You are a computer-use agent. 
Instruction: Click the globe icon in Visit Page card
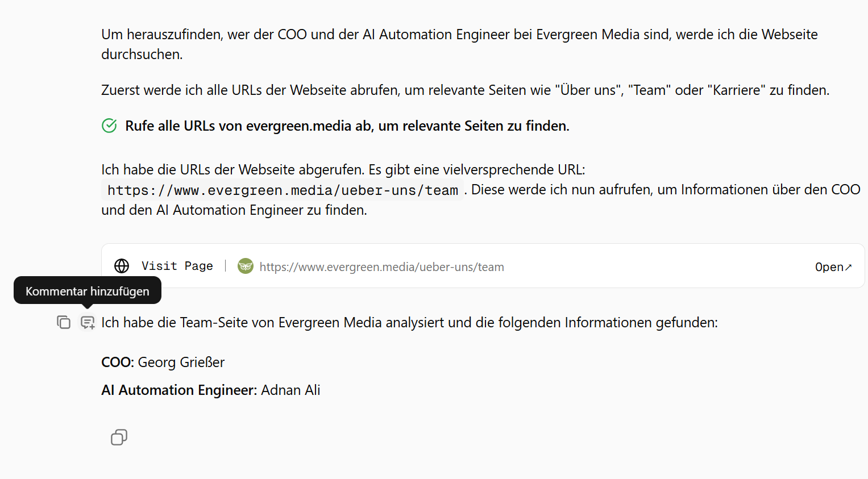(122, 266)
